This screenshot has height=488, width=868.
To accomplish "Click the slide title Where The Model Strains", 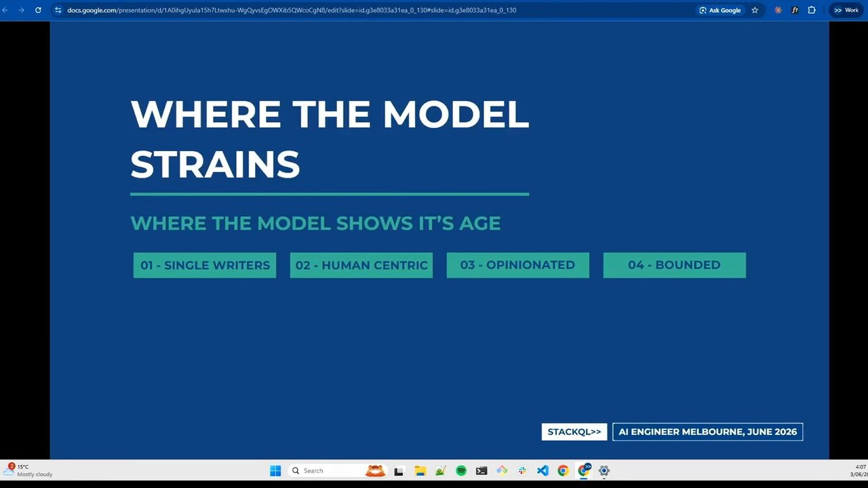I will 330,139.
